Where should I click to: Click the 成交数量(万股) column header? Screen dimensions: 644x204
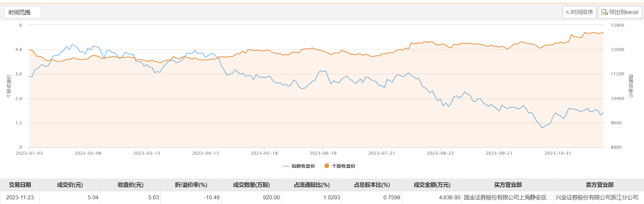[x=251, y=185]
